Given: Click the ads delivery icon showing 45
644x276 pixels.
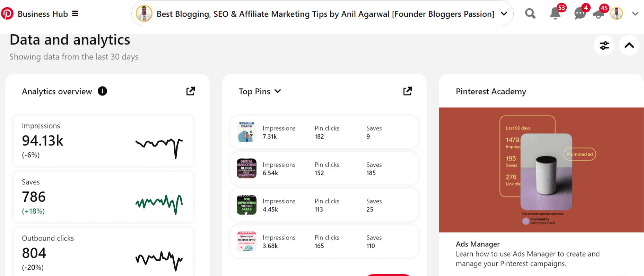Looking at the screenshot, I should click(x=599, y=14).
